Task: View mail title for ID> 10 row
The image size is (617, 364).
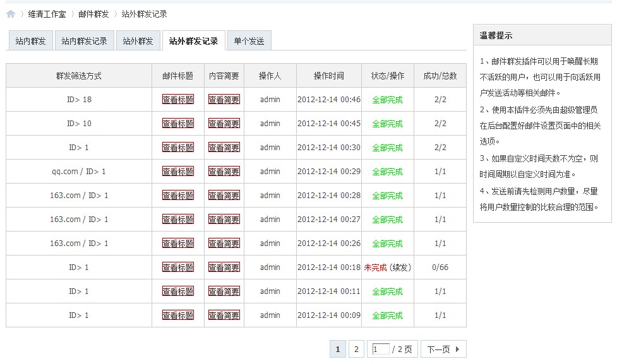Action: coord(177,124)
